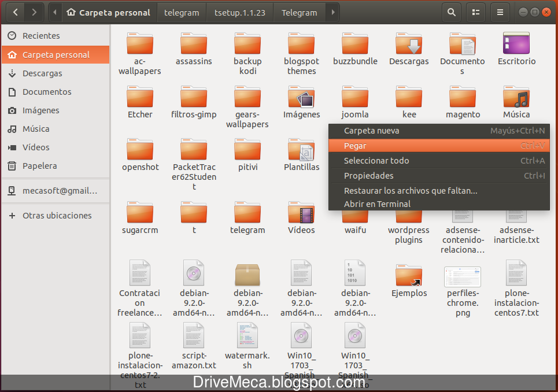Go forward with the right arrow button
The image size is (558, 392).
point(34,13)
